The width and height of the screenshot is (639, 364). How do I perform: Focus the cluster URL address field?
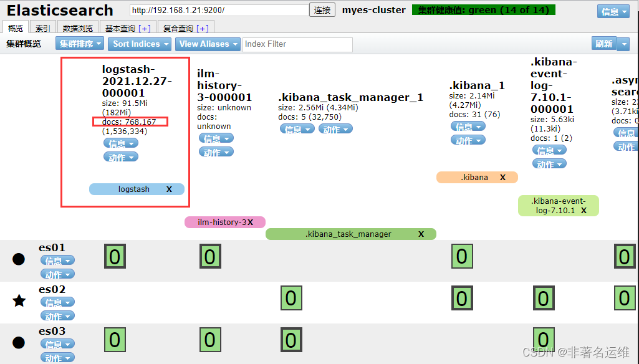coord(219,10)
